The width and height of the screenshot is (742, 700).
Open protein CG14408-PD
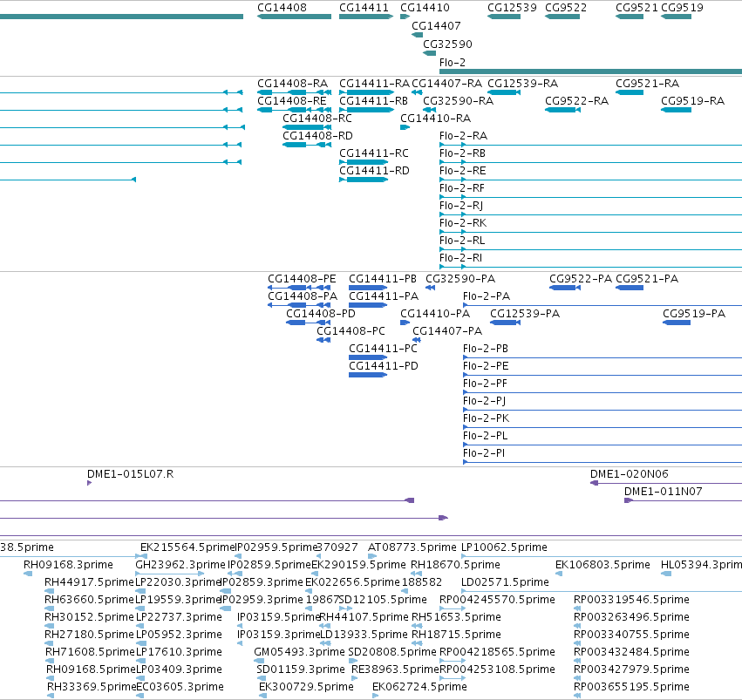tap(320, 314)
